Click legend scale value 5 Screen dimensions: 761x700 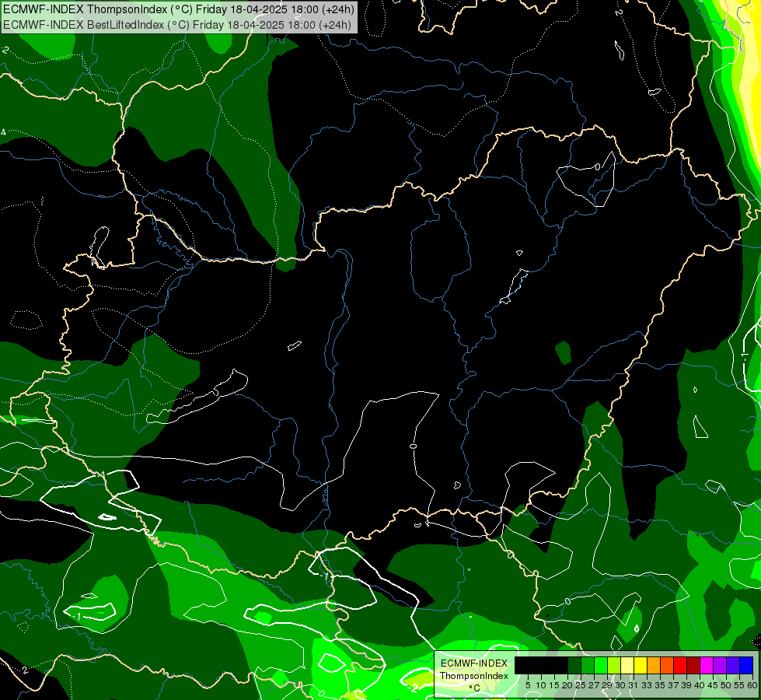[x=528, y=685]
